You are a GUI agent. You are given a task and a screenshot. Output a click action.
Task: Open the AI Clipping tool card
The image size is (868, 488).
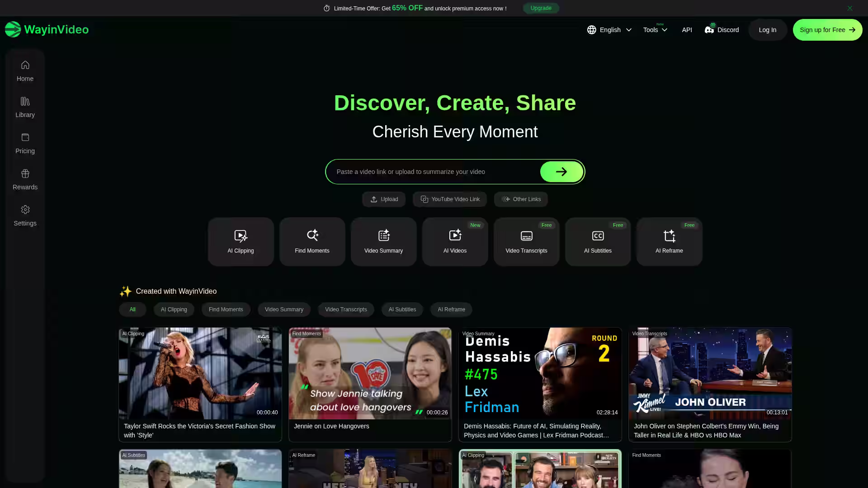click(241, 242)
